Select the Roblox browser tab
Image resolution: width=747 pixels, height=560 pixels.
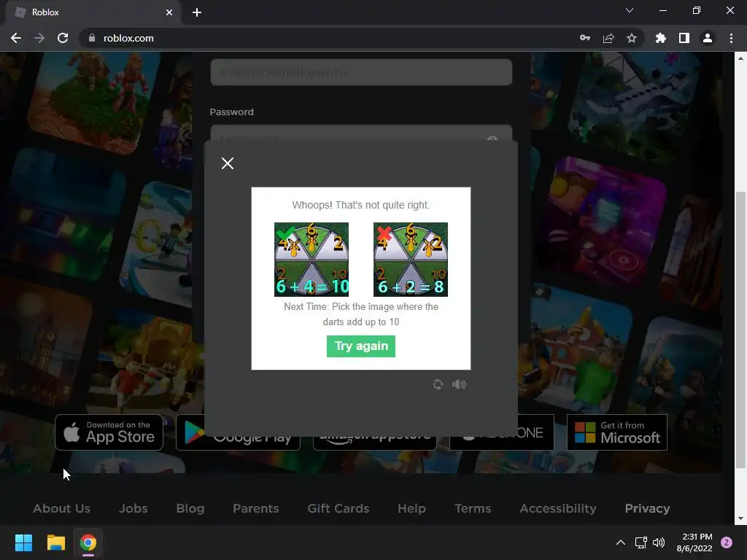(x=93, y=12)
